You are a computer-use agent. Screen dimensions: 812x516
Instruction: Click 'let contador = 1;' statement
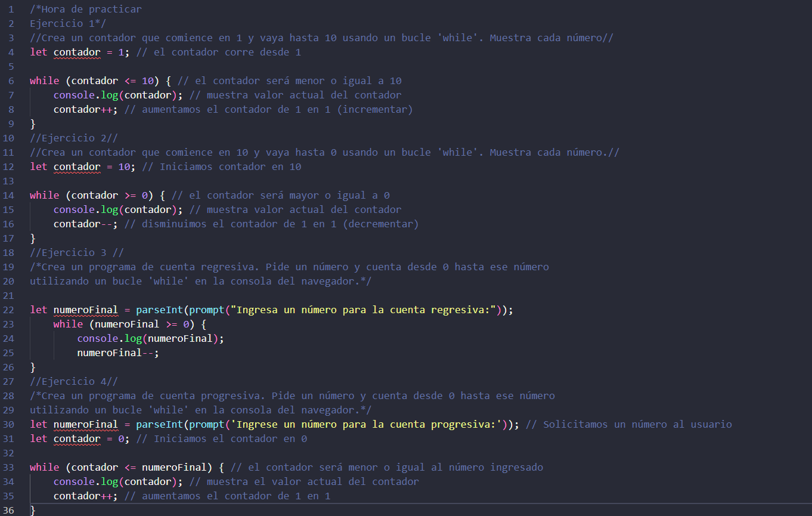(x=80, y=52)
